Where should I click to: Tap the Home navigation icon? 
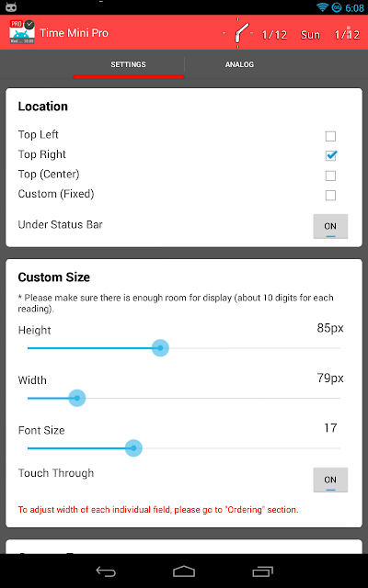pos(184,571)
